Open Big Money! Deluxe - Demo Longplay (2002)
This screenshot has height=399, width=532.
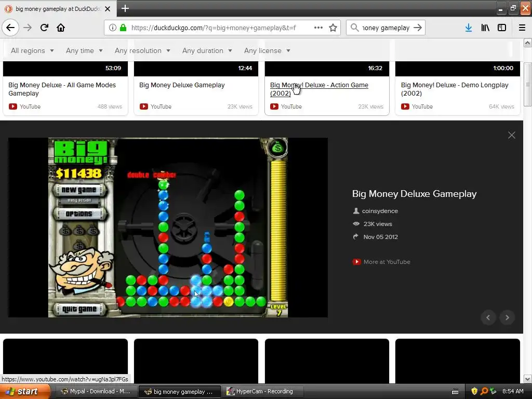coord(455,89)
